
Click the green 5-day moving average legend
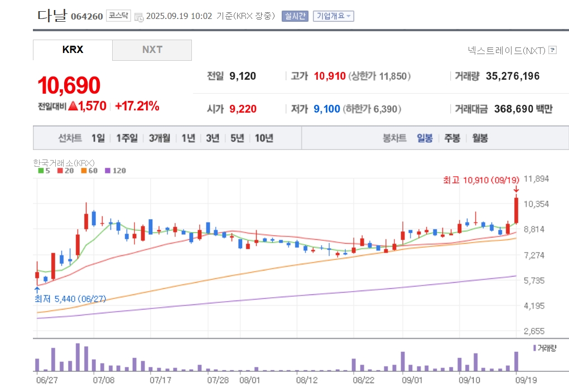click(44, 171)
